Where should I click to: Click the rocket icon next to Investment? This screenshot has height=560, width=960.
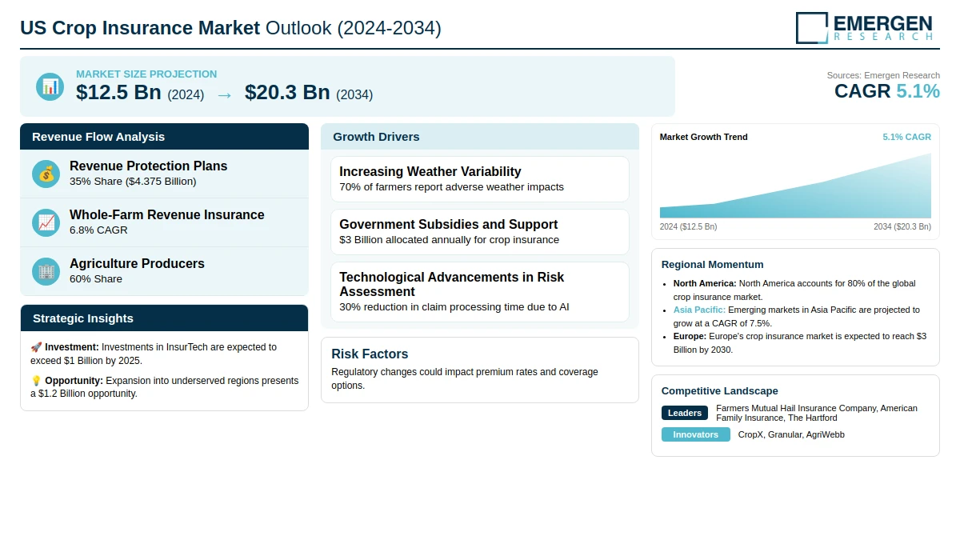point(36,347)
